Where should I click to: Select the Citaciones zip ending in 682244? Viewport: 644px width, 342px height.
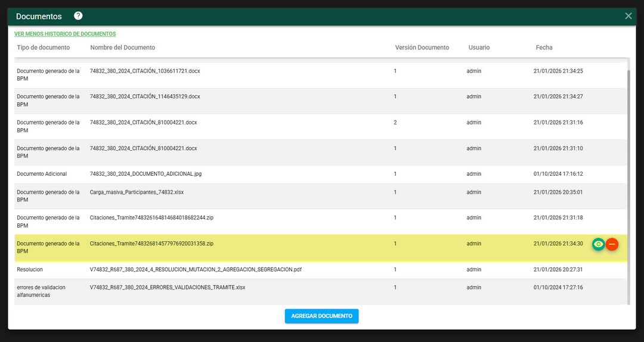point(151,218)
